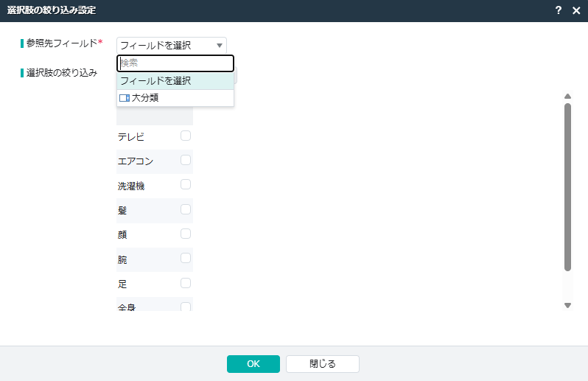Click the help question mark icon
588x381 pixels.
click(x=559, y=10)
